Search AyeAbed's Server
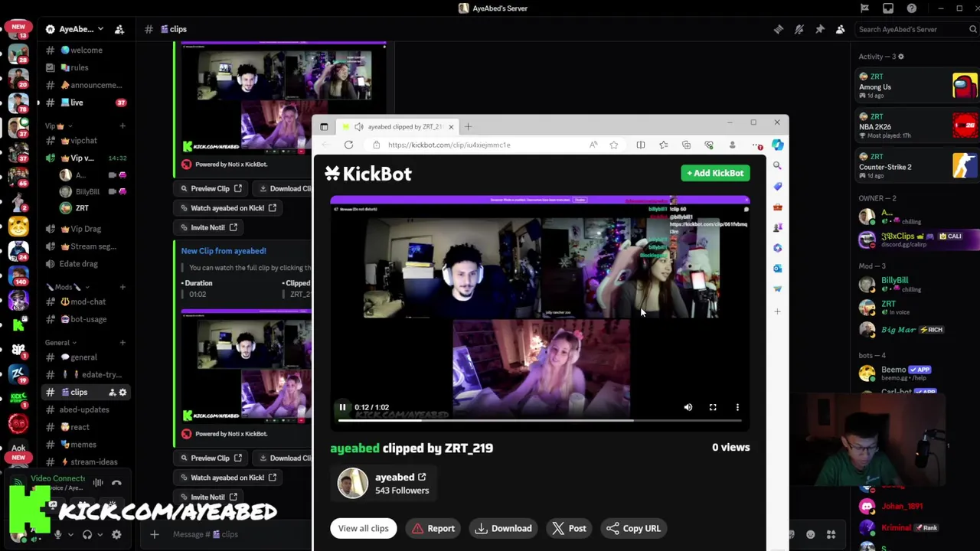The width and height of the screenshot is (980, 551). point(916,29)
